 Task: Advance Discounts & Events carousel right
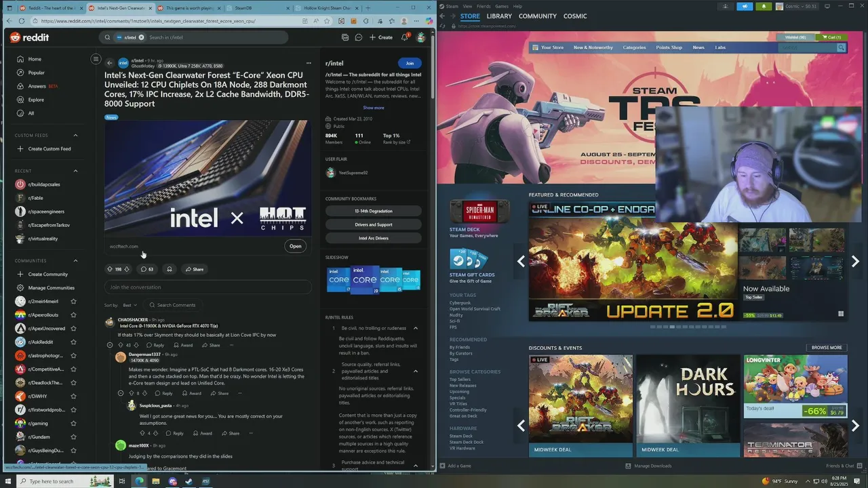[855, 426]
